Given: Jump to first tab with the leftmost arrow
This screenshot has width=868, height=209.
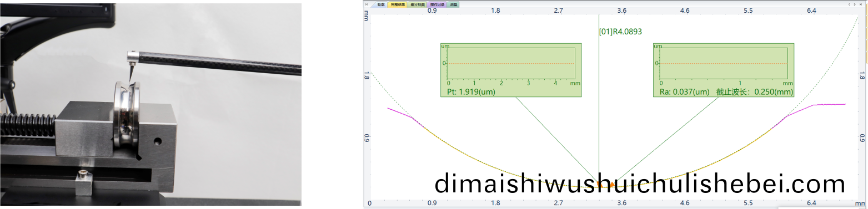Looking at the screenshot, I should 367,4.
